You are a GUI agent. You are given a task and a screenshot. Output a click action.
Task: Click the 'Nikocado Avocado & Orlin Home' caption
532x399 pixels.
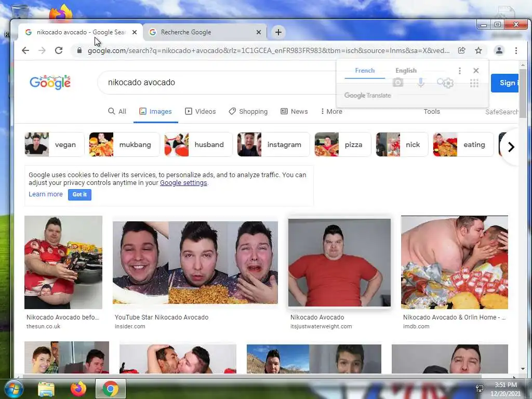coord(454,317)
